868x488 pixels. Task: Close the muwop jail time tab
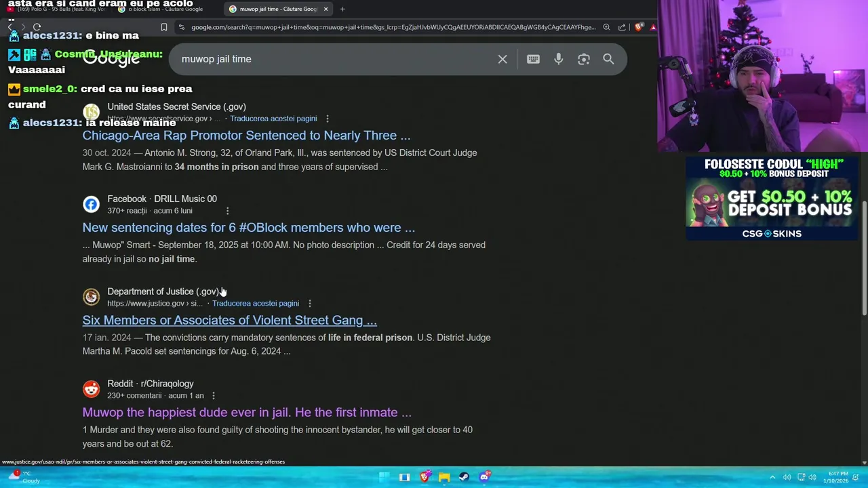tap(325, 9)
